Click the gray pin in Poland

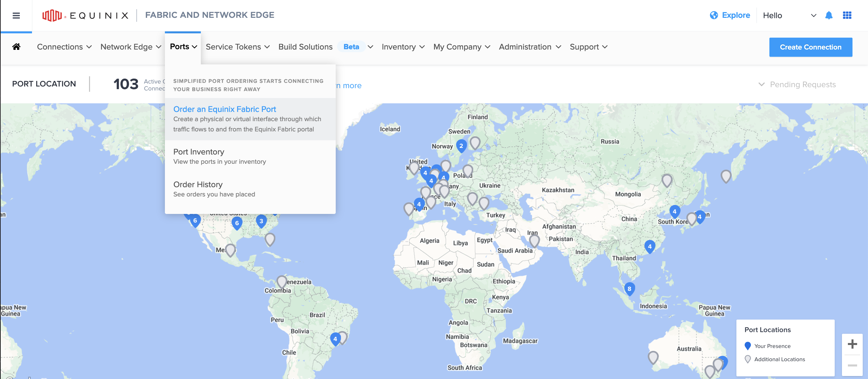(x=468, y=171)
